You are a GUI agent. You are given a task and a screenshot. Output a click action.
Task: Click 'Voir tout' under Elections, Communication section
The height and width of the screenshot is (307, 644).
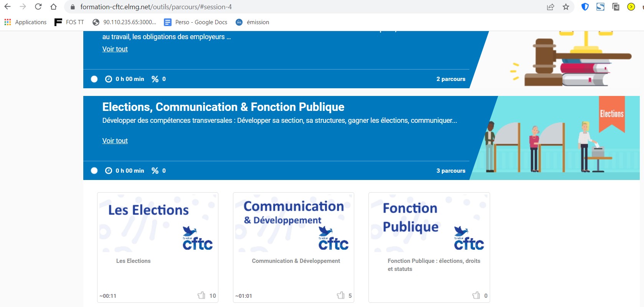(x=115, y=141)
